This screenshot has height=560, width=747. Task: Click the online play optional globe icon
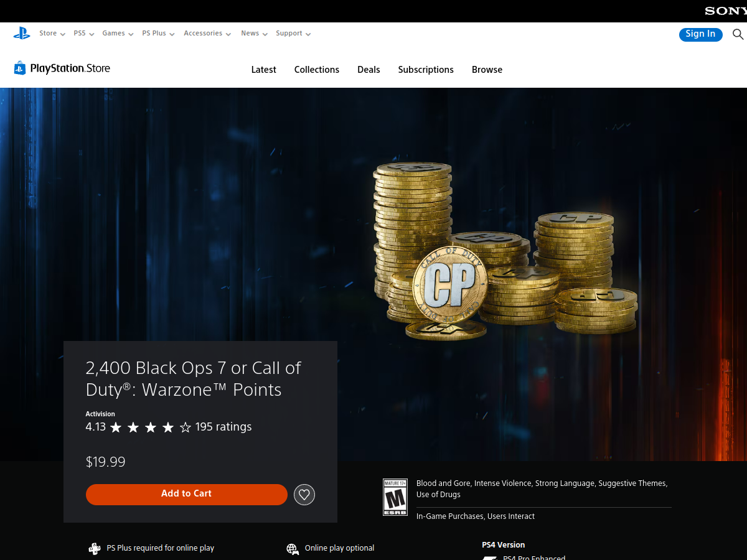click(x=292, y=548)
